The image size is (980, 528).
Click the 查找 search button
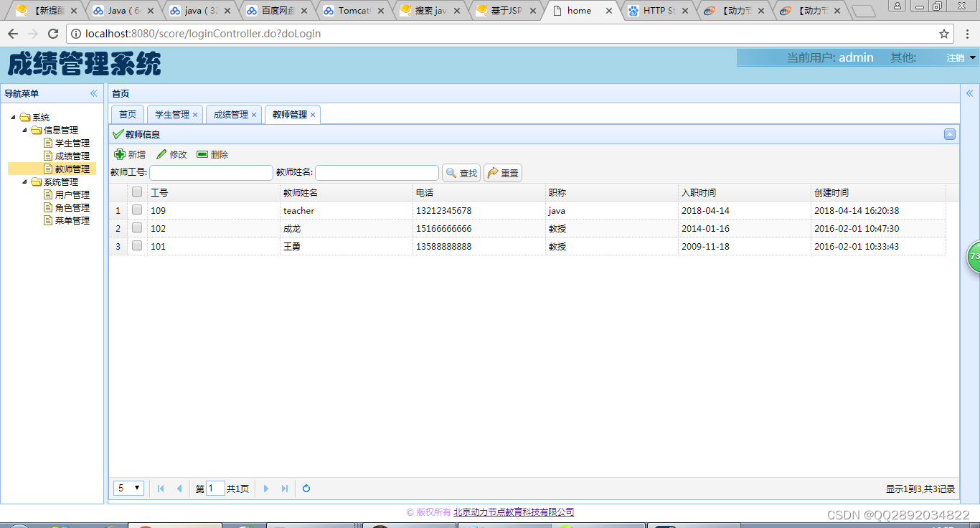pos(461,173)
